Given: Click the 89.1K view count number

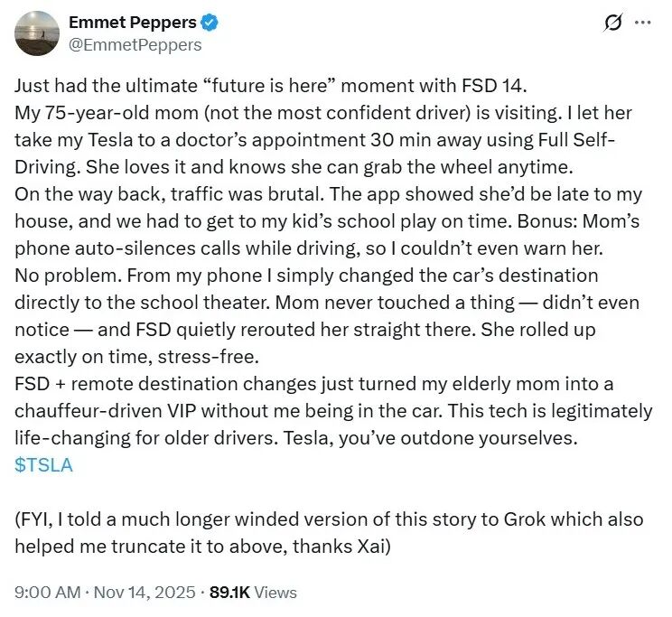Looking at the screenshot, I should click(x=230, y=593).
